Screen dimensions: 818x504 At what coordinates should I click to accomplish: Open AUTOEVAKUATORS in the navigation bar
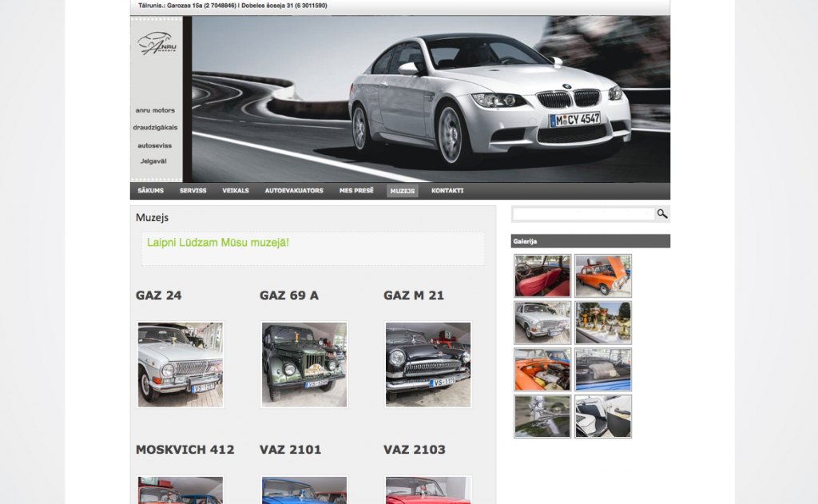294,190
